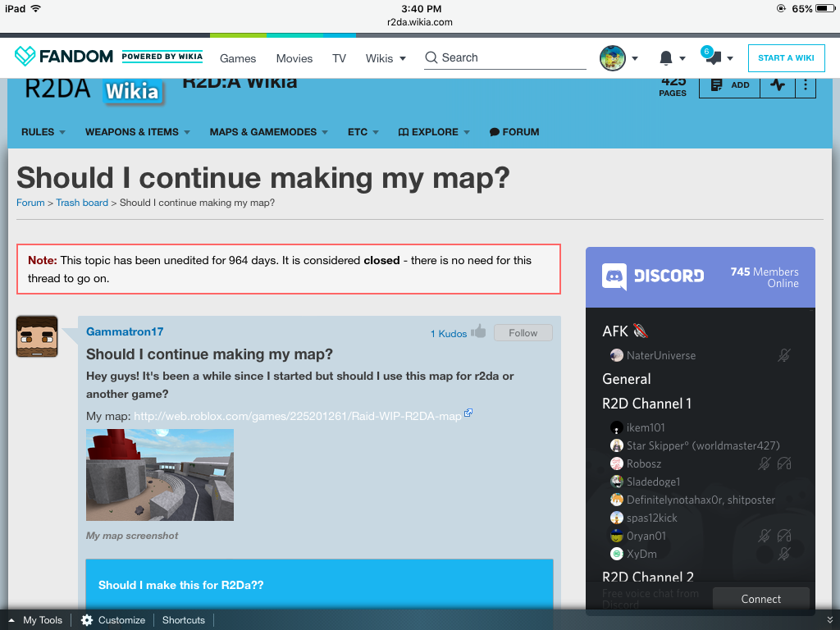Click the Wi-Fi status icon
Screen dimensions: 840x630
[x=36, y=8]
